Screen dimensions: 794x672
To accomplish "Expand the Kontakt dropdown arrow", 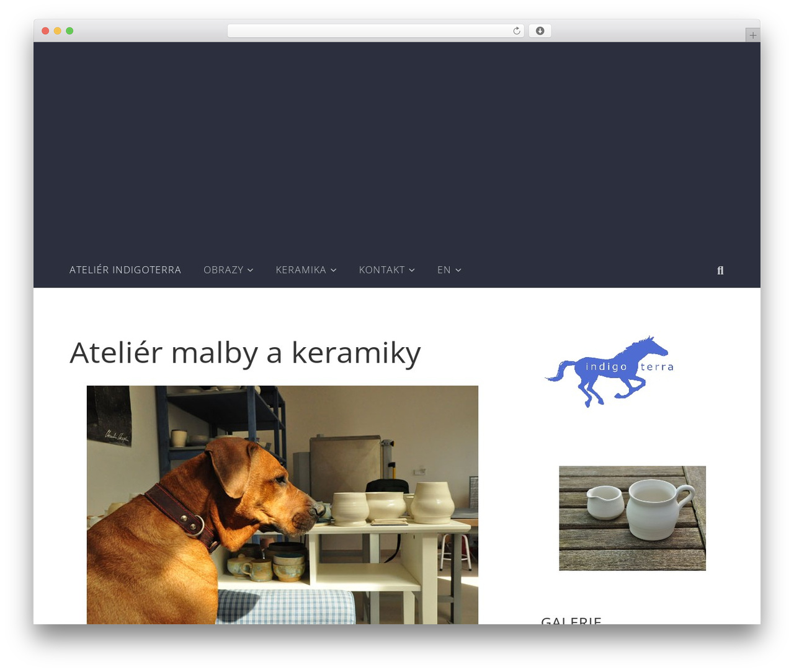I will point(412,270).
